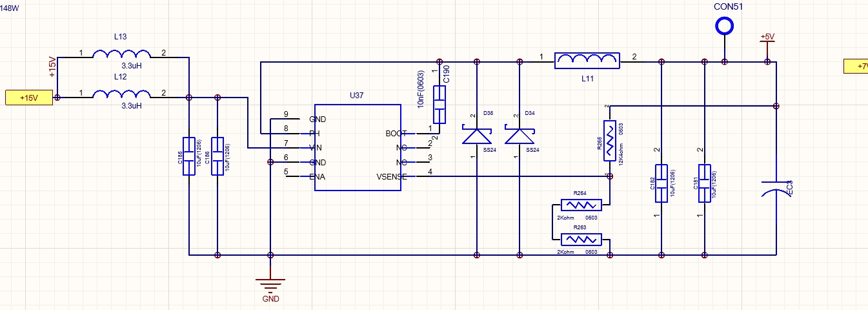Click the red GND label text
The width and height of the screenshot is (868, 310).
click(271, 300)
